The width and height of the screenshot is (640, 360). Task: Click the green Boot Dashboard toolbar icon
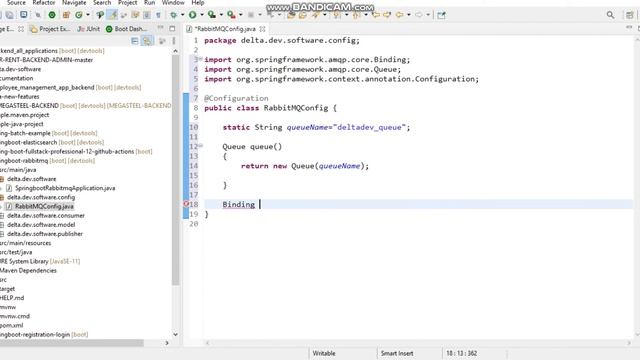52,15
